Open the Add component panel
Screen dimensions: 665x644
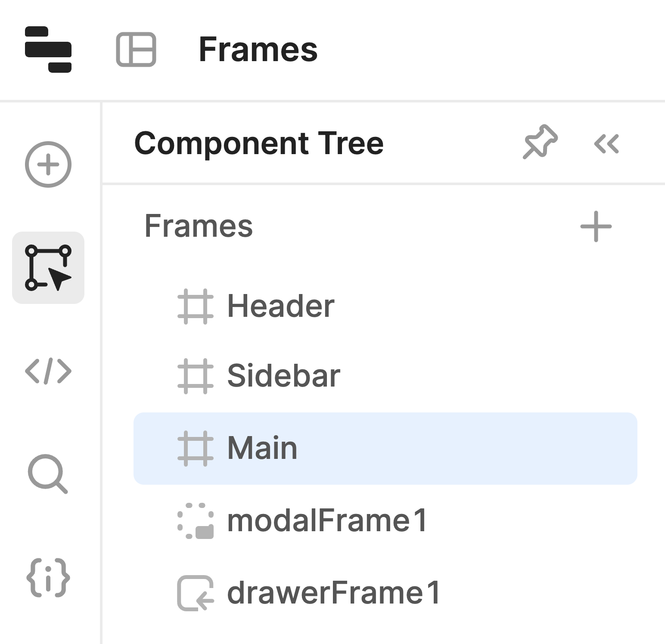48,164
